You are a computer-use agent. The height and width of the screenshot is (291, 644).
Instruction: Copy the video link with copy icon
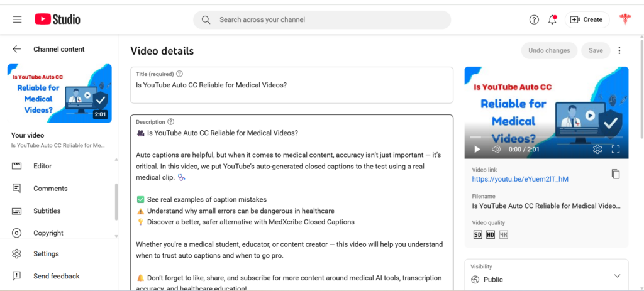[x=615, y=174]
